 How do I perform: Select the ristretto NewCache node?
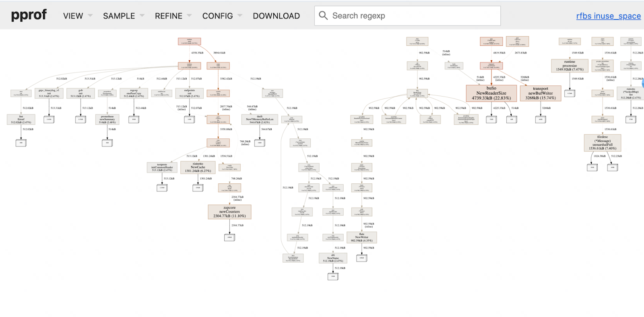pyautogui.click(x=198, y=167)
